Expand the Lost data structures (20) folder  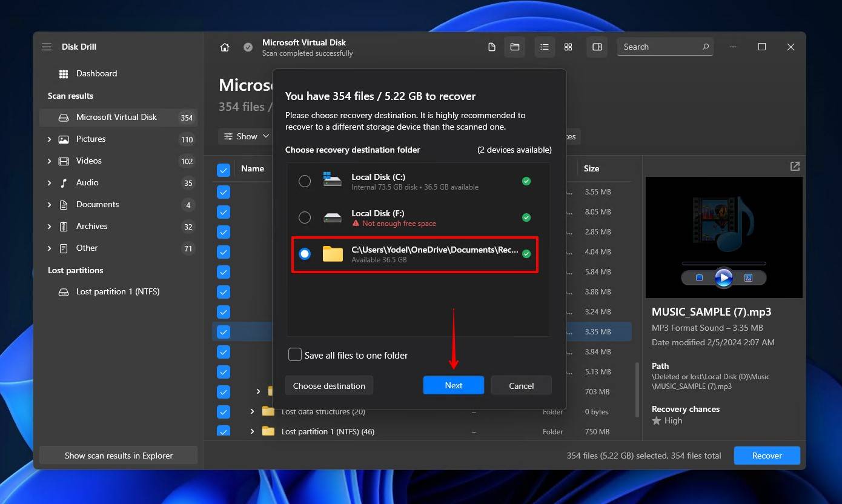pos(252,412)
